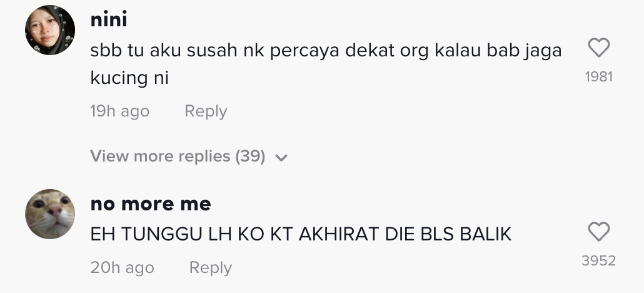Open the cat avatar of no more me
Screen dimensions: 644x293
pyautogui.click(x=50, y=213)
